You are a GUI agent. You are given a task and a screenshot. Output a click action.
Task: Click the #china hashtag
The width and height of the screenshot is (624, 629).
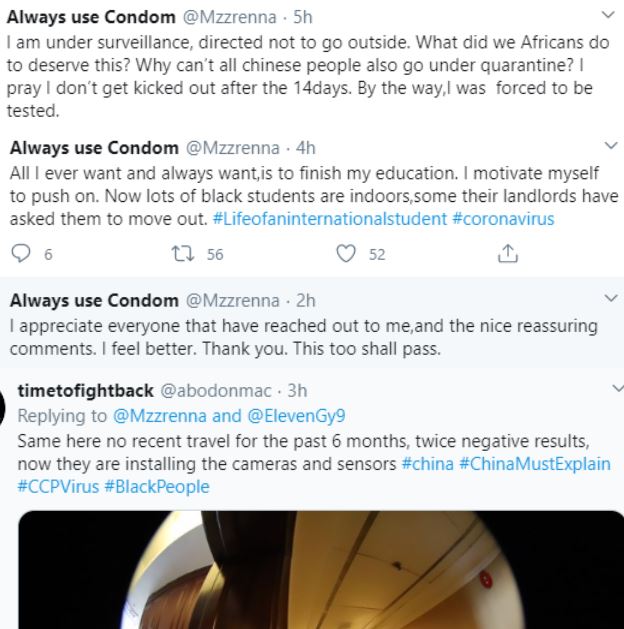point(427,465)
